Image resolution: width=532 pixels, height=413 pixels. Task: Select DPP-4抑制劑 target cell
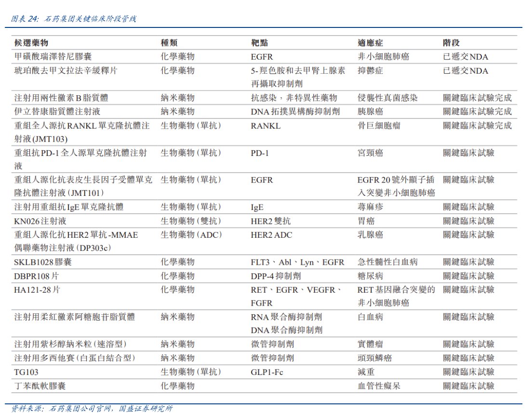276,276
